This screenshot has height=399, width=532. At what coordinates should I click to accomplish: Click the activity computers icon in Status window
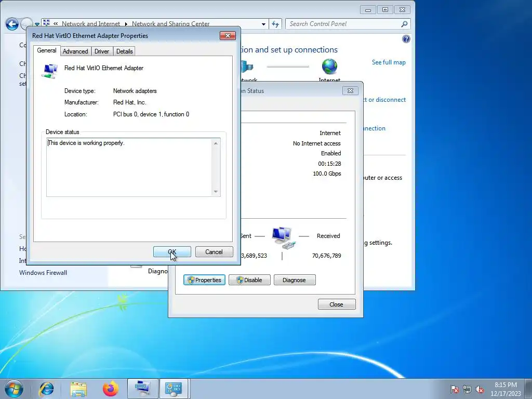tap(283, 238)
